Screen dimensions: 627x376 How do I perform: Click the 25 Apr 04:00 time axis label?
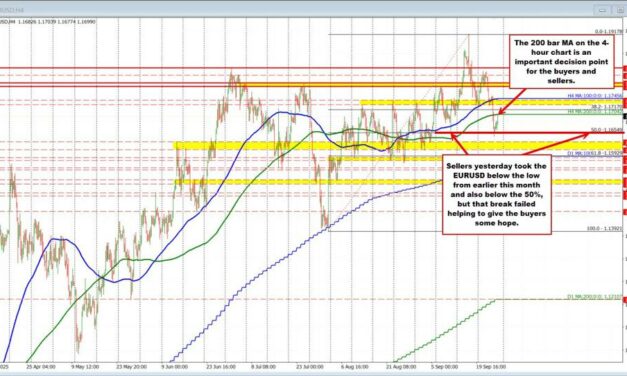point(41,366)
